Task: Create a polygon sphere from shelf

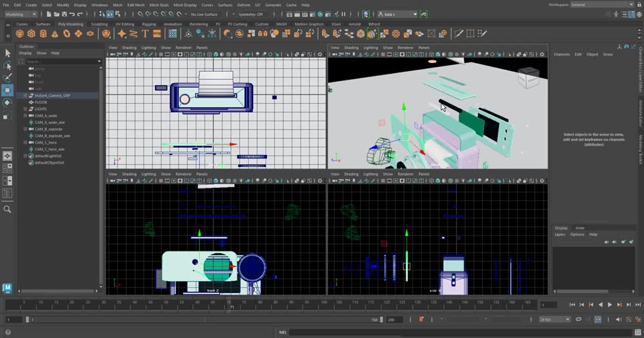Action: (x=19, y=34)
